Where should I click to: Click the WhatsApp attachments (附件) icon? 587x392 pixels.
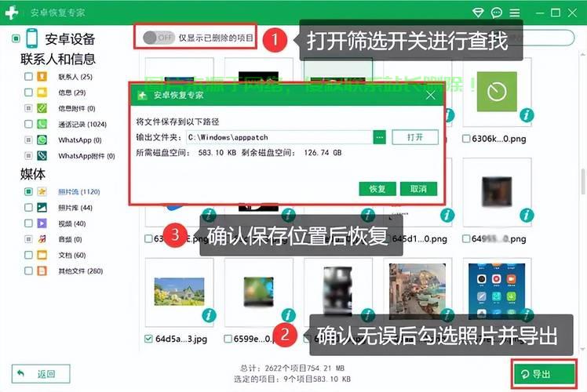(42, 155)
